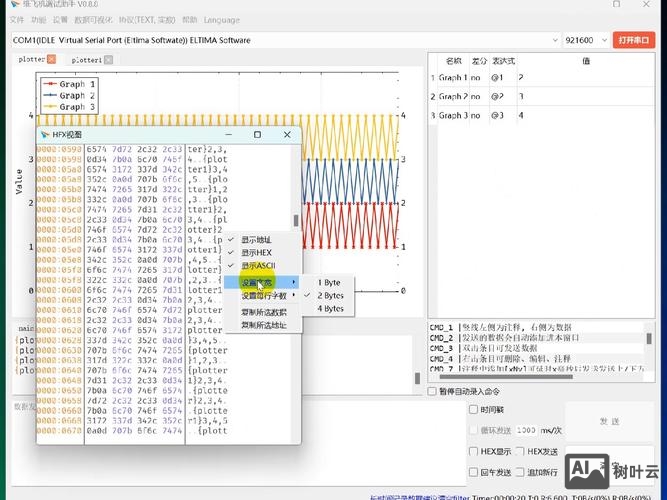The height and width of the screenshot is (500, 667).
Task: Click the Graph 1 red legend marker
Action: tap(48, 85)
